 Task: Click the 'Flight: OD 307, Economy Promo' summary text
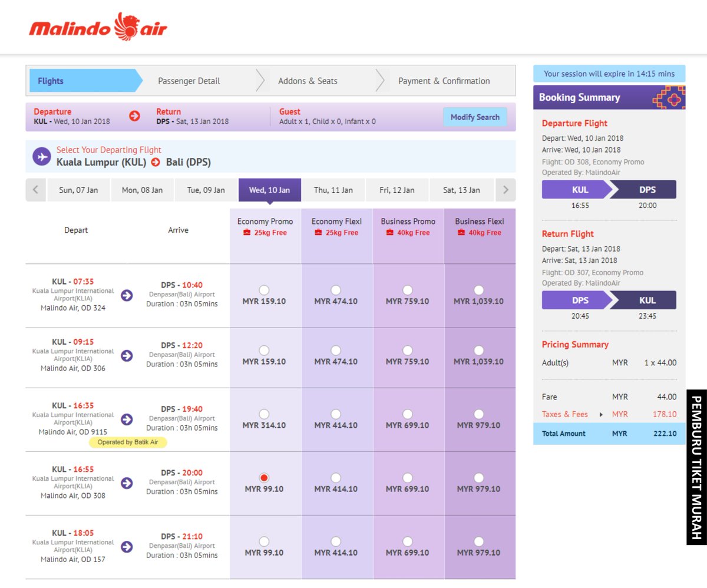593,272
